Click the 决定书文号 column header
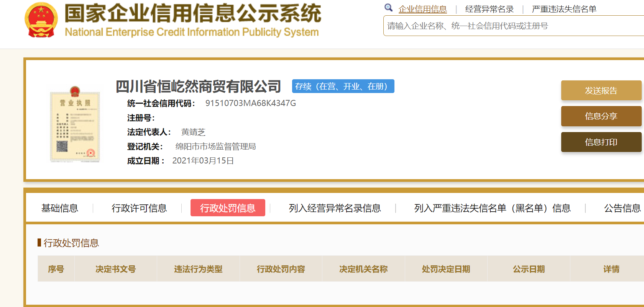 click(x=116, y=269)
